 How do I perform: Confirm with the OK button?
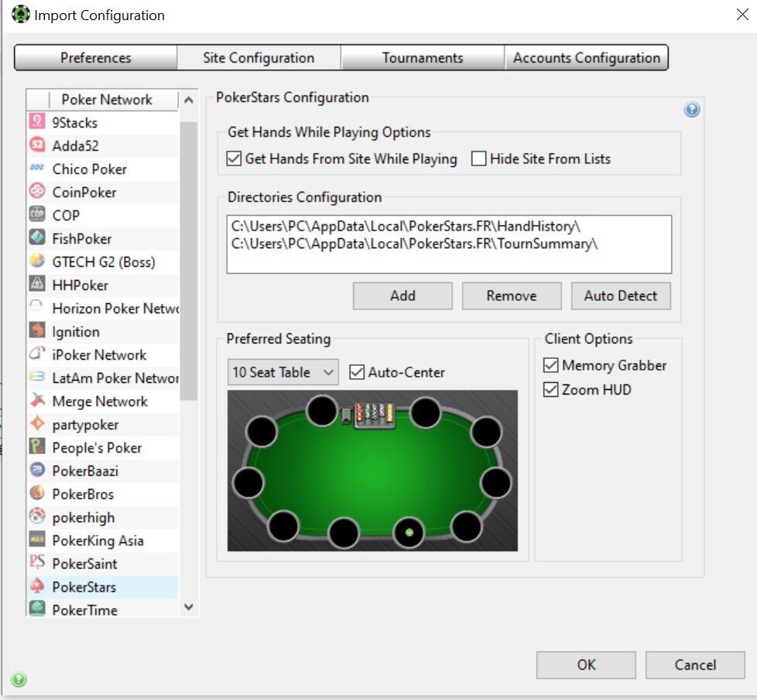point(586,664)
